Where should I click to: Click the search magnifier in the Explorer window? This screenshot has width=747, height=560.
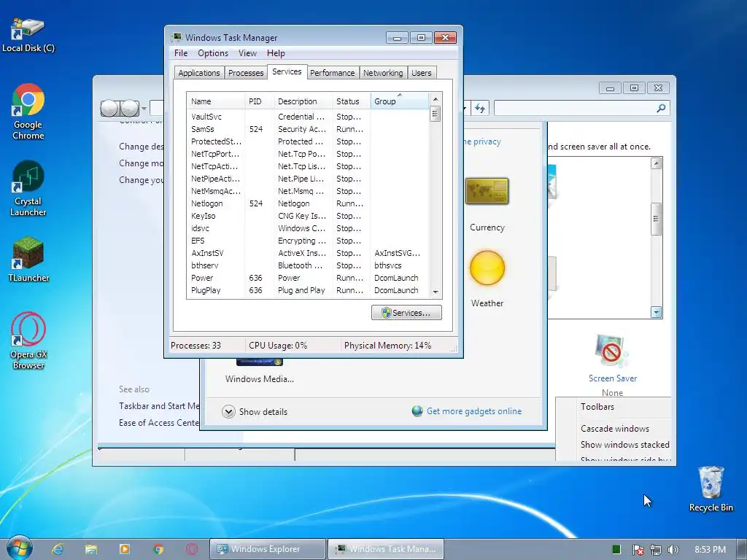(661, 108)
